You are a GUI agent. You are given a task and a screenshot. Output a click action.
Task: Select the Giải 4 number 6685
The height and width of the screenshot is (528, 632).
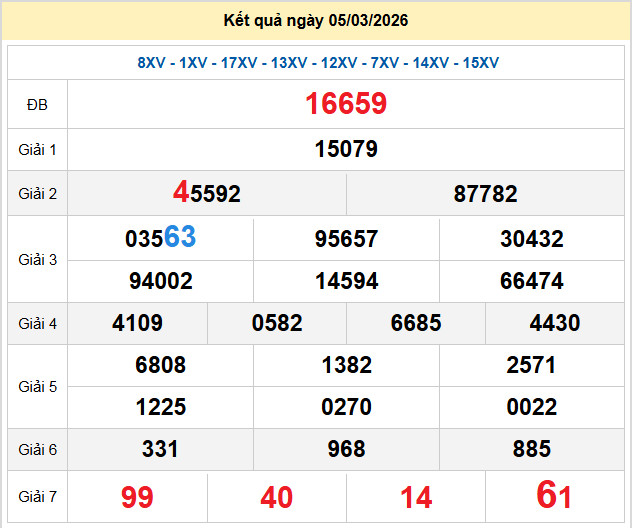[x=416, y=324]
